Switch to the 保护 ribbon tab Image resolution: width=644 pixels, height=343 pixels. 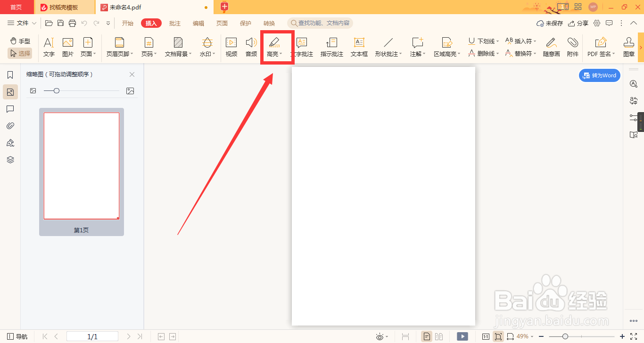[x=246, y=23]
